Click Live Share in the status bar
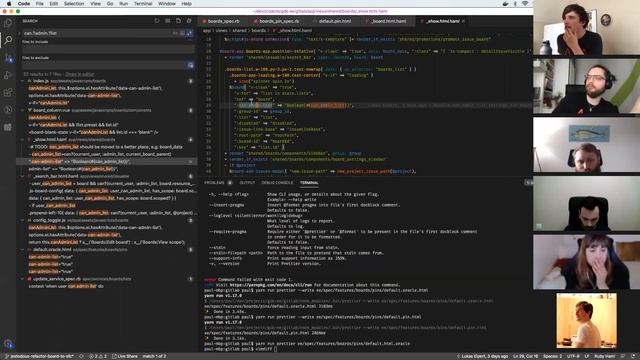The width and height of the screenshot is (640, 360). 125,356
